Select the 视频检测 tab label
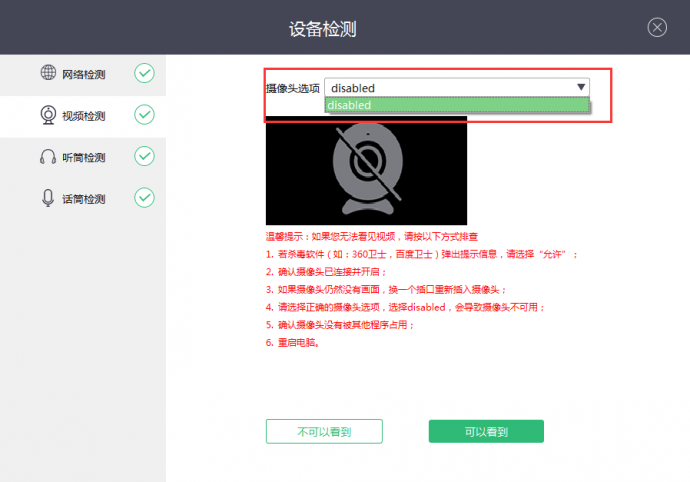Image resolution: width=690 pixels, height=482 pixels. point(84,116)
